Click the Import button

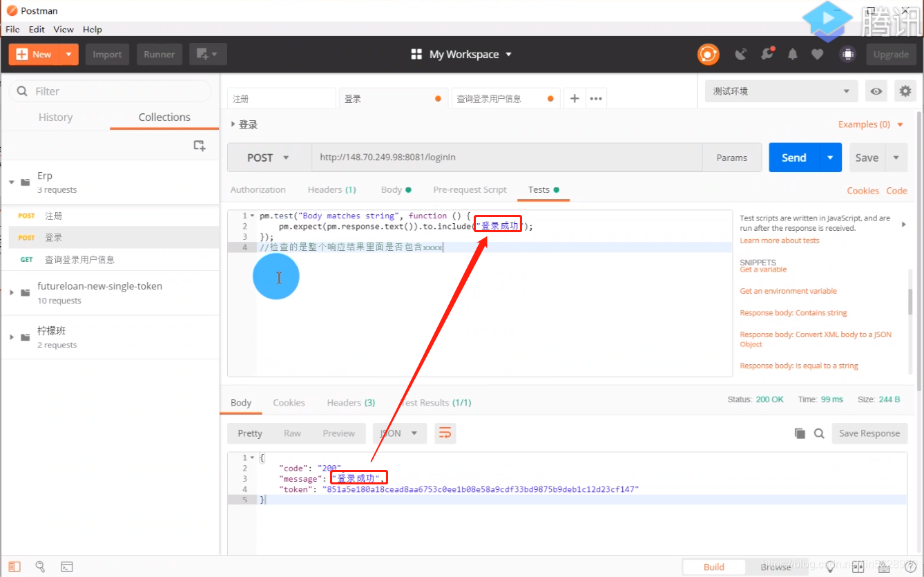pyautogui.click(x=107, y=55)
